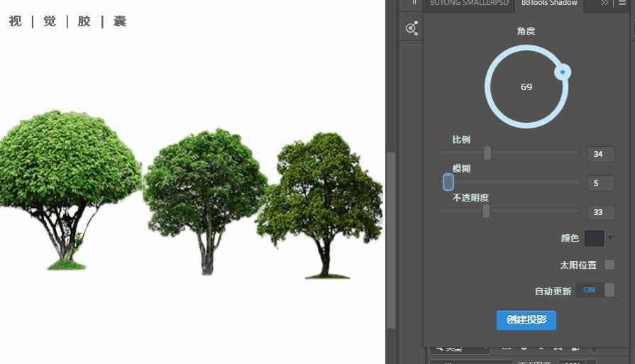Click the 模糊 value field showing 5
Viewport: 635px width, 364px height.
coord(600,183)
